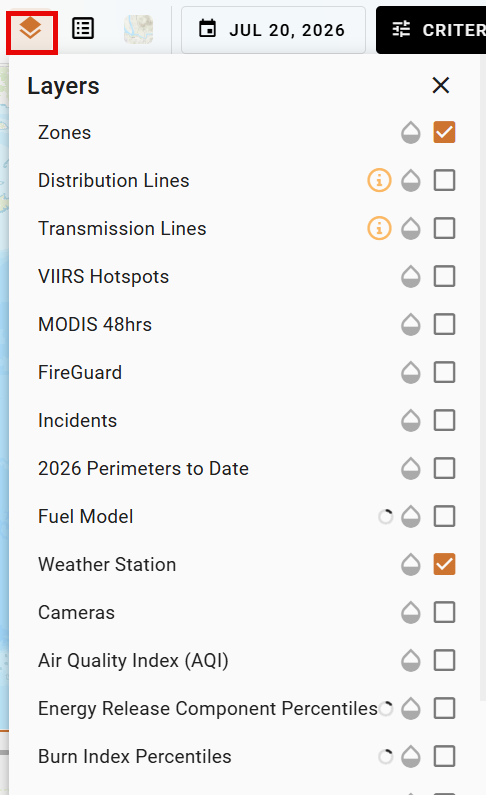The image size is (486, 795).
Task: Open opacity control for FireGuard layer
Action: pos(410,373)
